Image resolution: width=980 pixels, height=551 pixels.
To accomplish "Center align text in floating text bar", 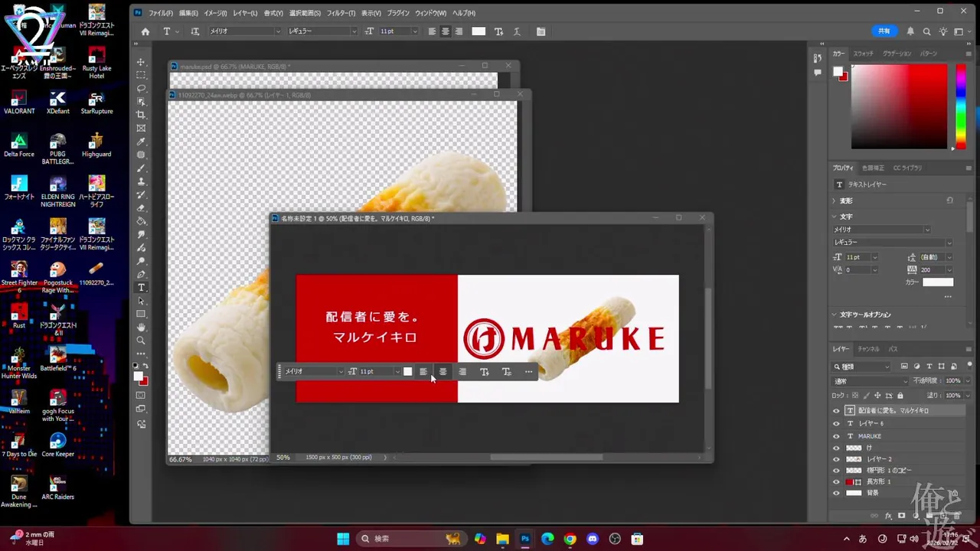I will (443, 372).
